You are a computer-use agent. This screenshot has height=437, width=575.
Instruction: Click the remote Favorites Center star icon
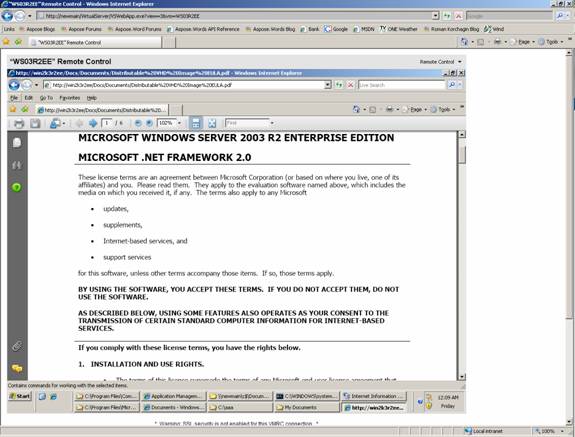tap(13, 109)
